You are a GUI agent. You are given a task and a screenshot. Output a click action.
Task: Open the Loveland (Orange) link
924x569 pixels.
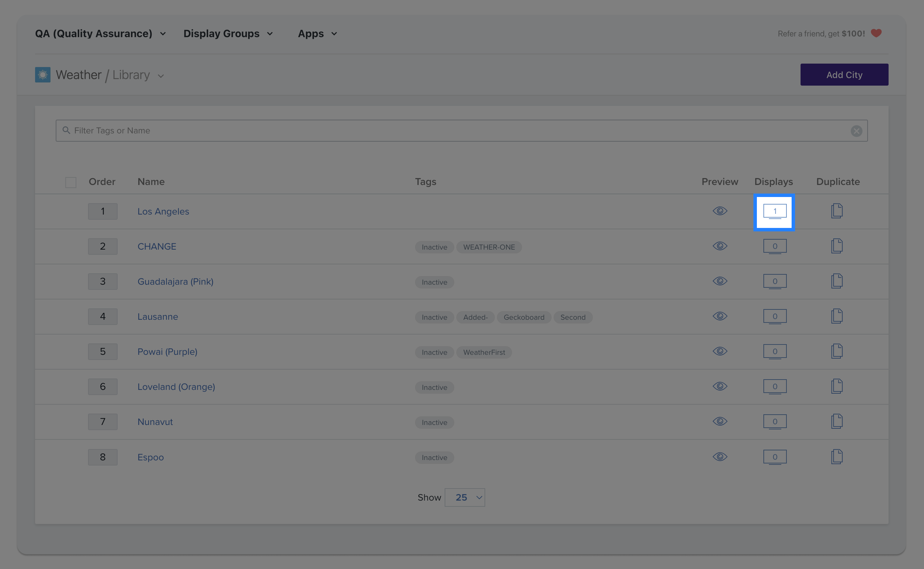click(176, 386)
